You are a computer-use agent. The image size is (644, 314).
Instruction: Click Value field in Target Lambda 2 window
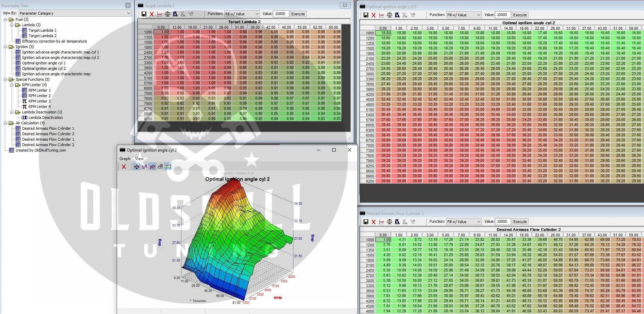coord(281,14)
